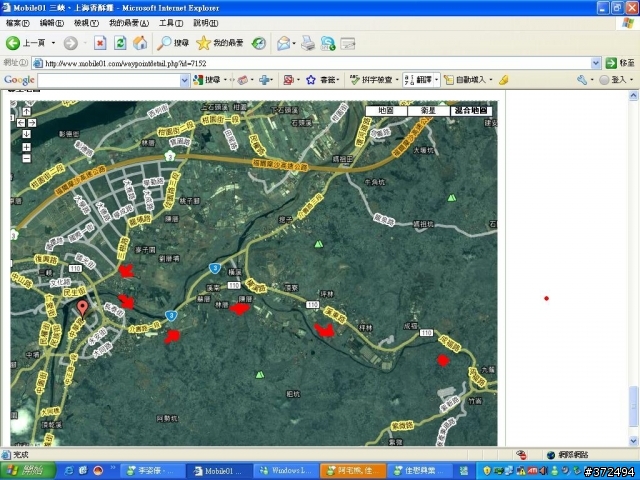Open the Help menu
The width and height of the screenshot is (640, 480).
(x=205, y=23)
